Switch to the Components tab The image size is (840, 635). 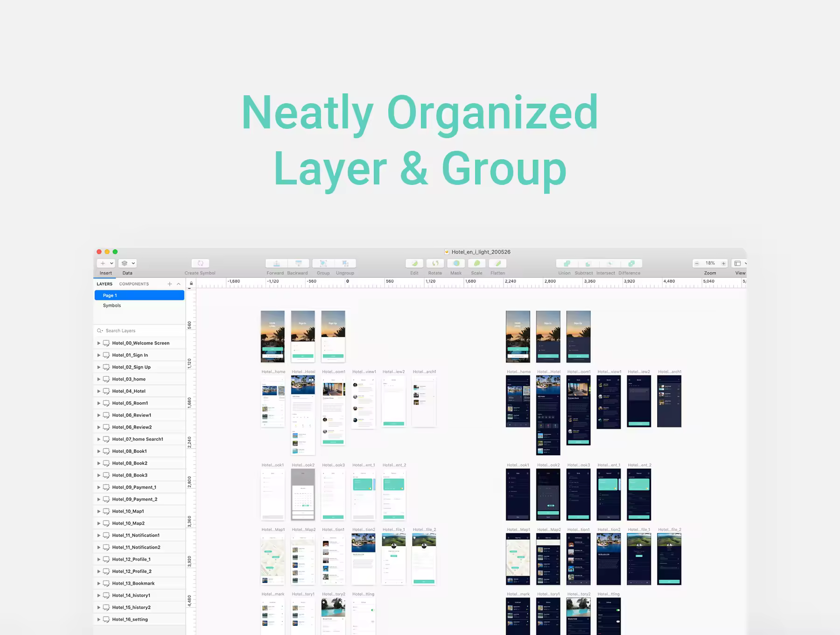134,284
